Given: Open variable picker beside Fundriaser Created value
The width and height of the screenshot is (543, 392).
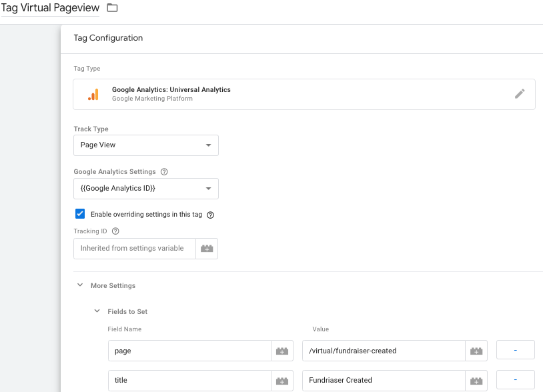Looking at the screenshot, I should (x=476, y=381).
